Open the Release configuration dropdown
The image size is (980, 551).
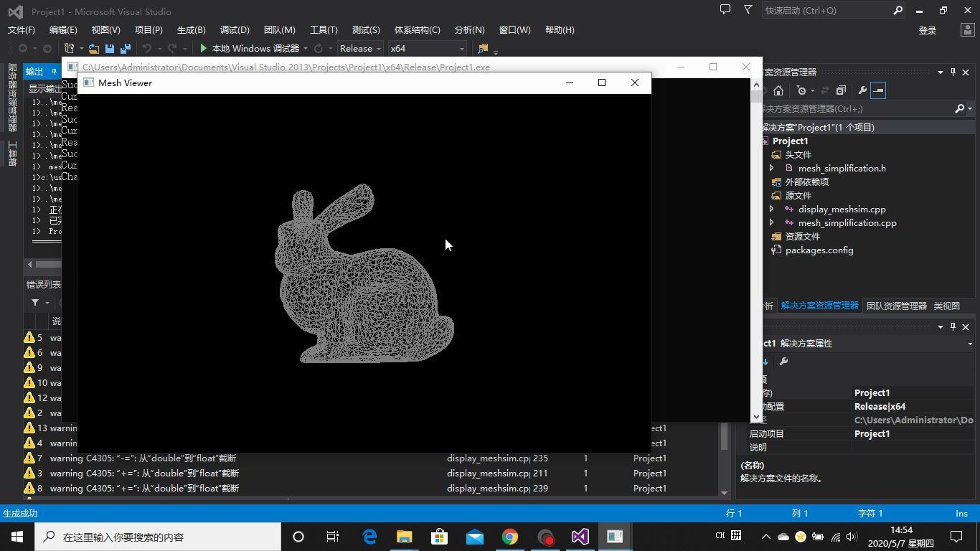pyautogui.click(x=360, y=49)
